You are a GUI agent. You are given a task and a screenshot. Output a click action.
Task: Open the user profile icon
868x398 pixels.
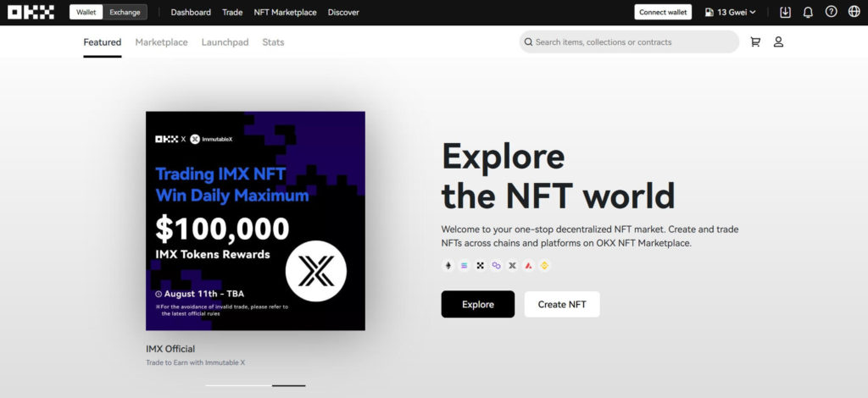(x=778, y=42)
